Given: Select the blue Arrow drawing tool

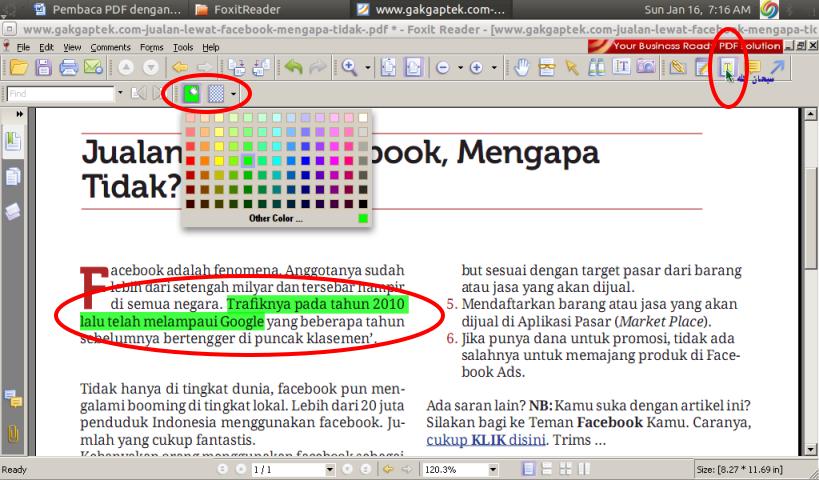Looking at the screenshot, I should pos(777,67).
